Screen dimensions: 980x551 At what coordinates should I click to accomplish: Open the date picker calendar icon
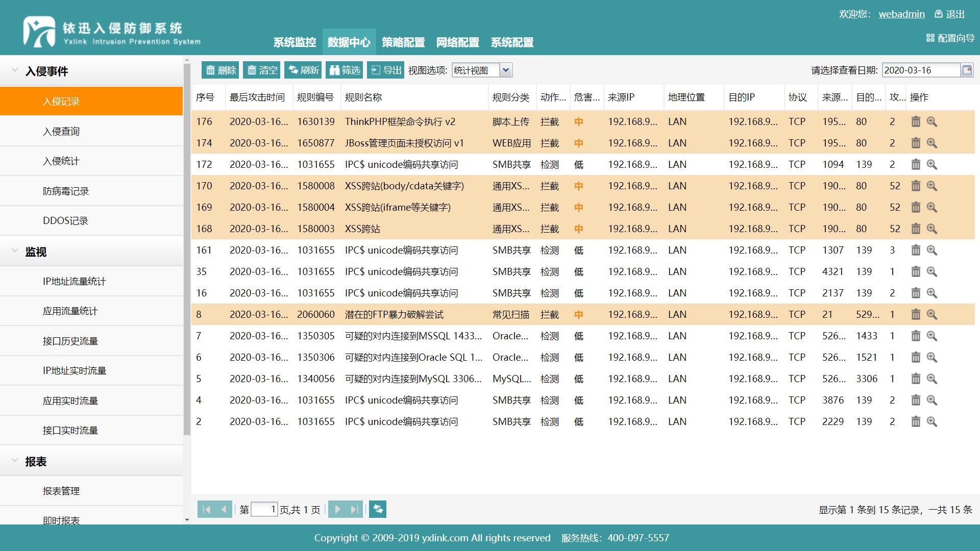click(x=967, y=70)
